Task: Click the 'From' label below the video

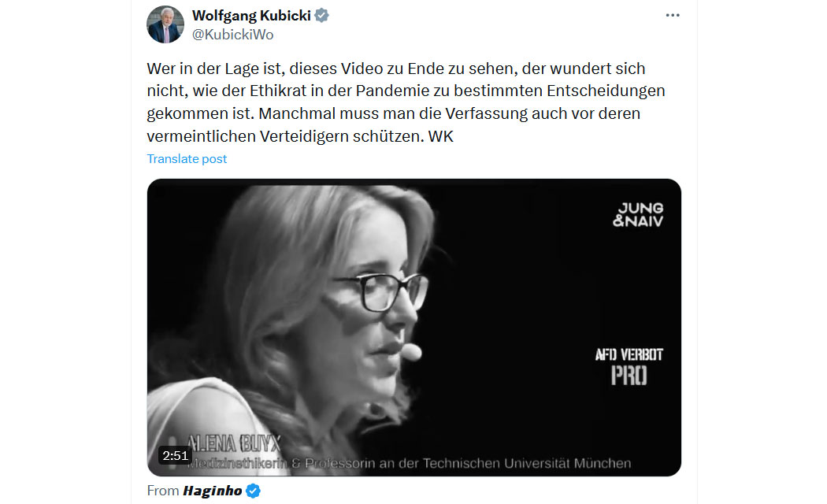Action: 163,491
